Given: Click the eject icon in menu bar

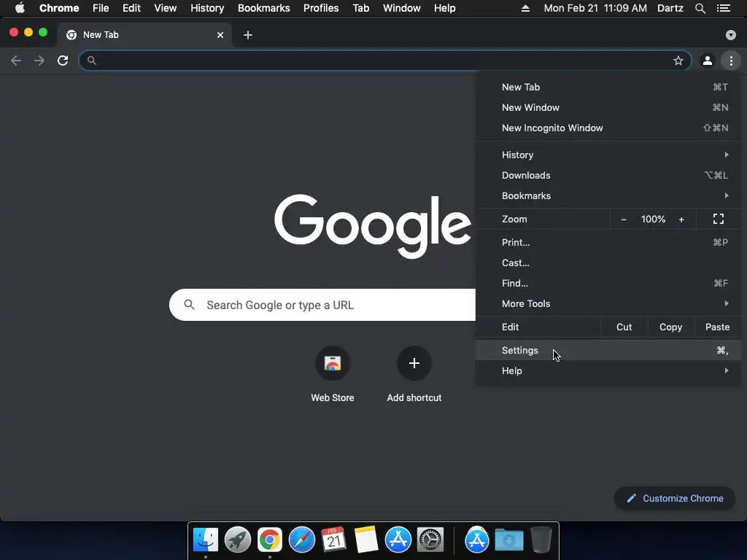Looking at the screenshot, I should pos(525,8).
